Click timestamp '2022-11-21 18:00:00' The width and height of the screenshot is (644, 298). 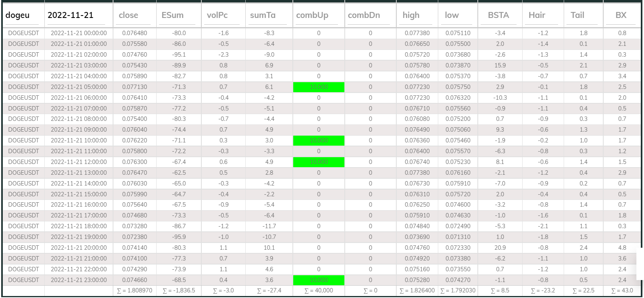click(79, 226)
